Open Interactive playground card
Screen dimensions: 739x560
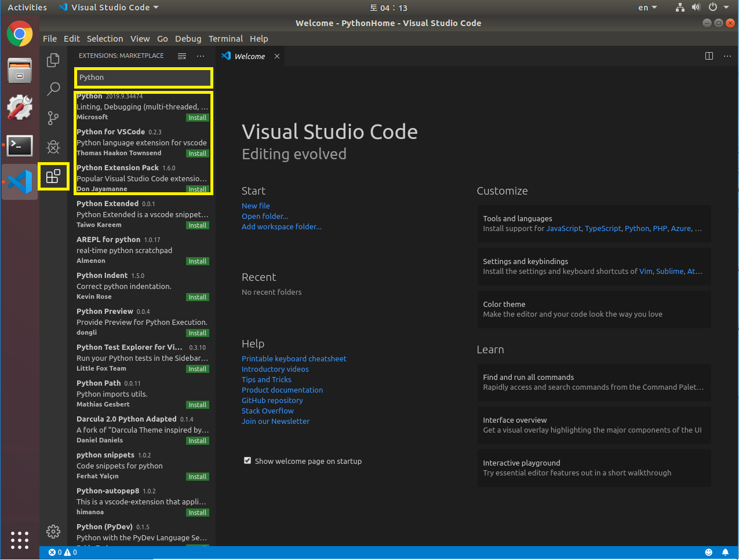[594, 468]
